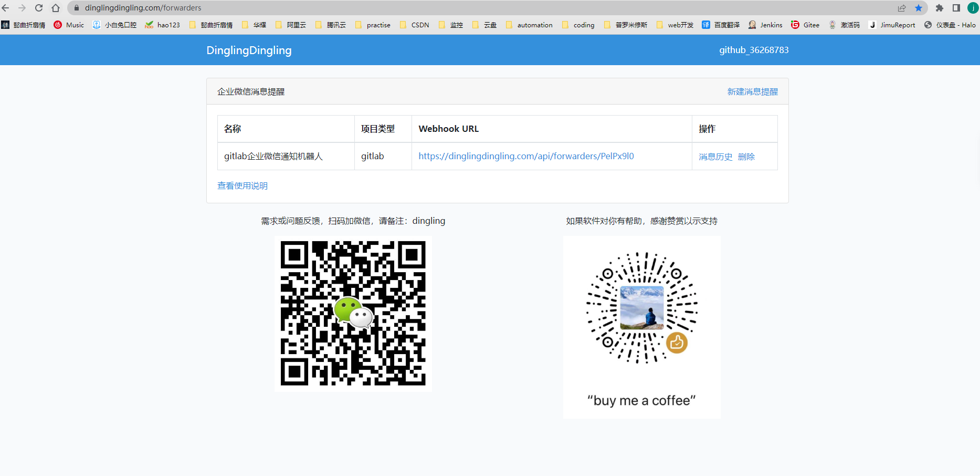Open the green profile avatar j
The width and height of the screenshot is (980, 476).
click(x=973, y=8)
